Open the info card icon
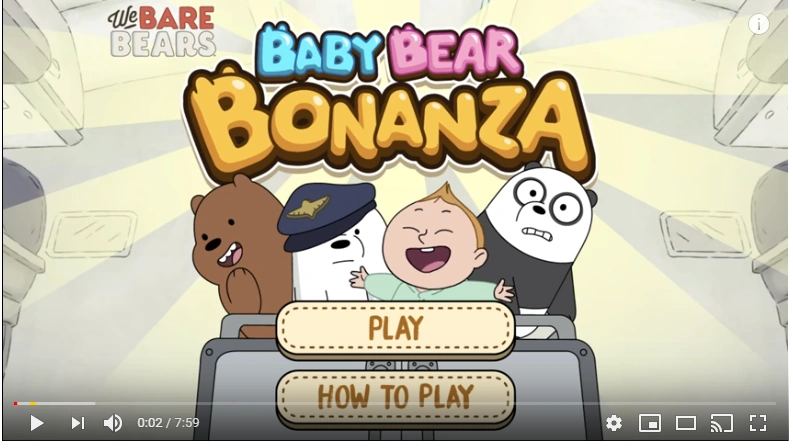This screenshot has height=448, width=793. pyautogui.click(x=758, y=24)
